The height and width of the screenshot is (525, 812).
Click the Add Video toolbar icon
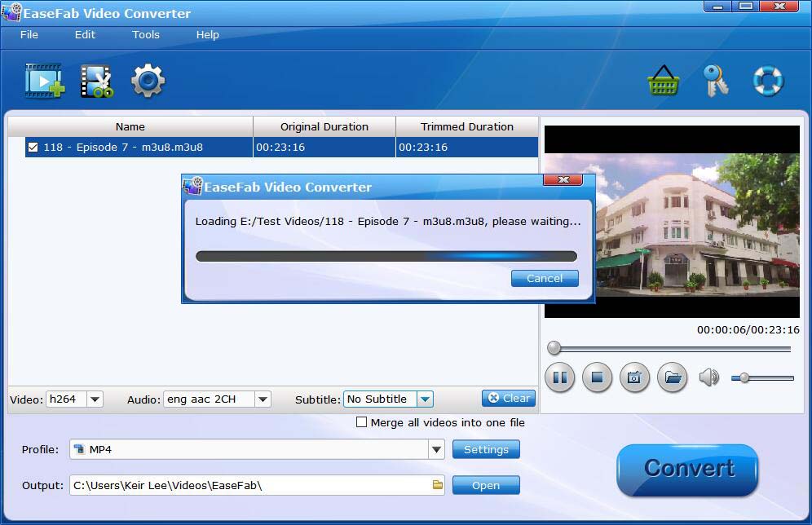[45, 81]
